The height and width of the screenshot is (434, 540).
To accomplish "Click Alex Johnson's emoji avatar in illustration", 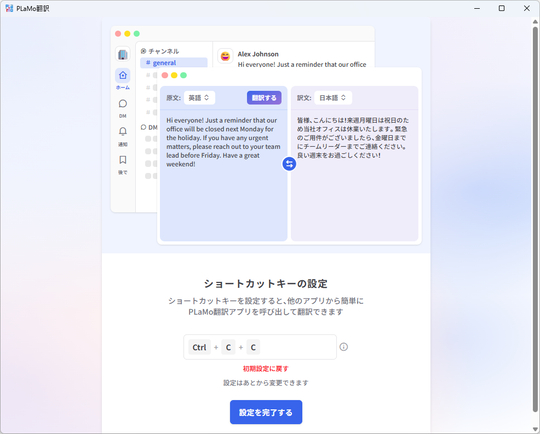I will (x=225, y=56).
